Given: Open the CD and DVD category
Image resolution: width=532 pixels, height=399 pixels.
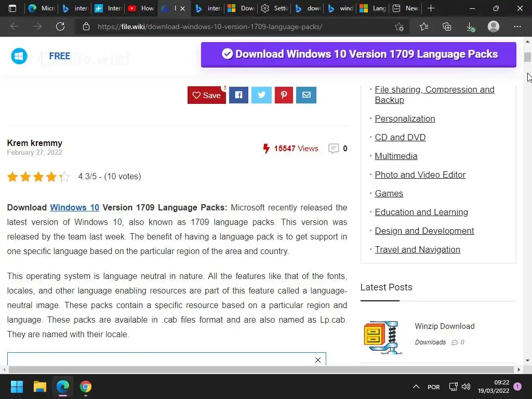Looking at the screenshot, I should (x=400, y=137).
